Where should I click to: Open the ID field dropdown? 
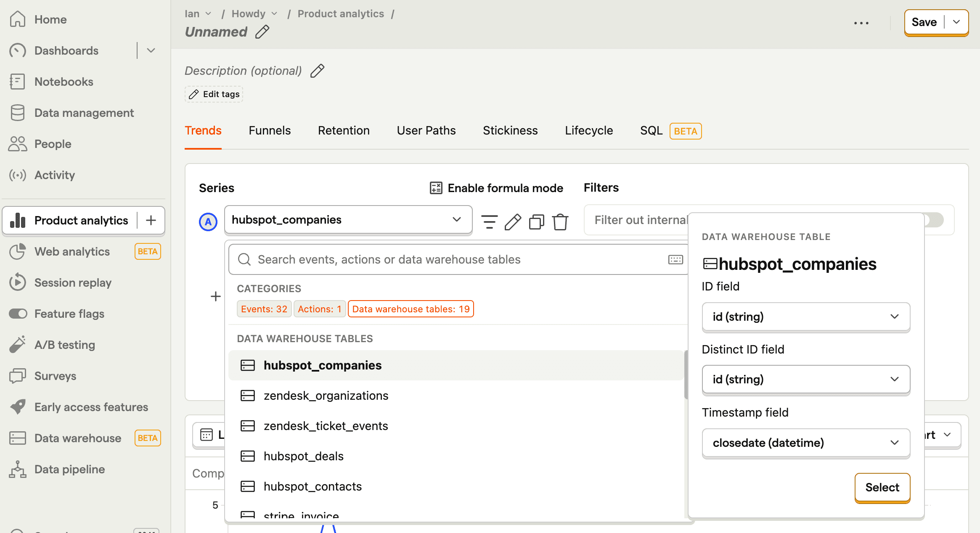(x=806, y=317)
